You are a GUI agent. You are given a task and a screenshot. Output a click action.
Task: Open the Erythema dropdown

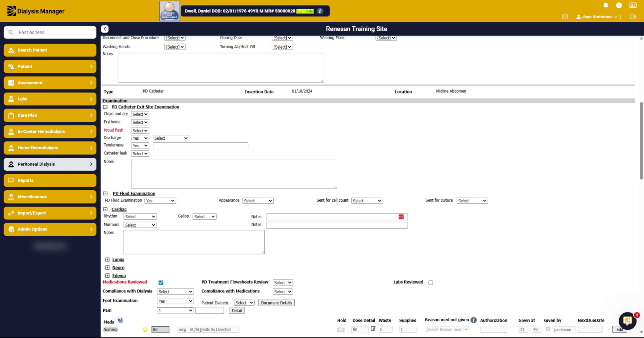pyautogui.click(x=140, y=122)
